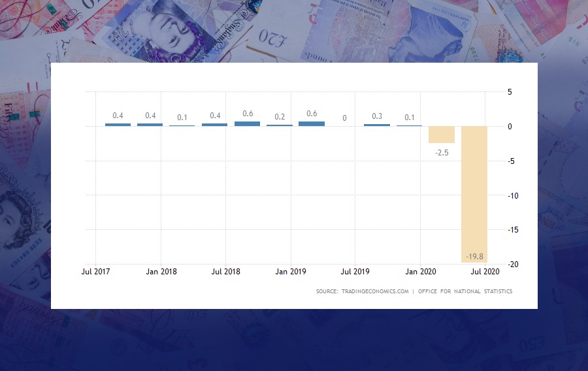The image size is (588, 371).
Task: Click the y-axis label -5
Action: point(511,161)
